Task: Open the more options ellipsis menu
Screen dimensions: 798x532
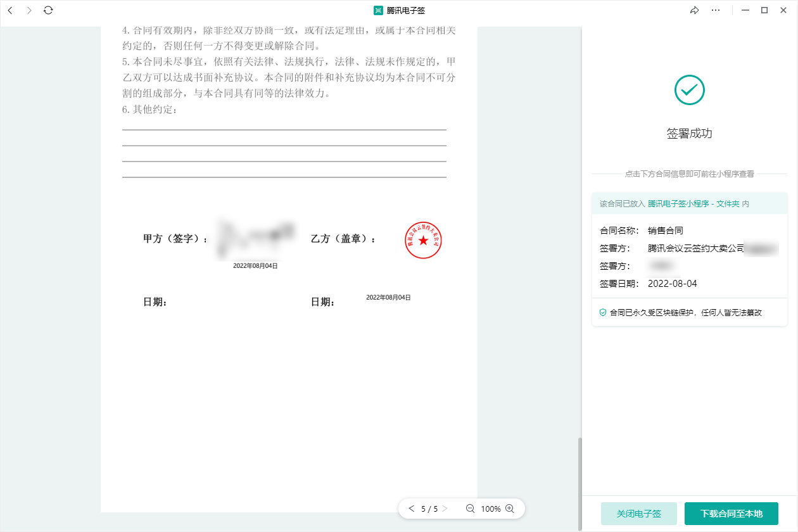Action: (715, 10)
